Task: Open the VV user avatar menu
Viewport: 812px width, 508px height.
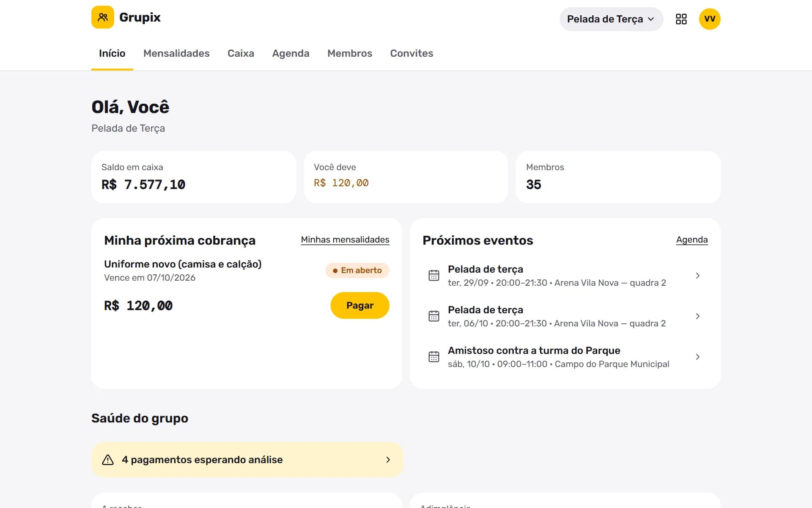Action: 710,19
